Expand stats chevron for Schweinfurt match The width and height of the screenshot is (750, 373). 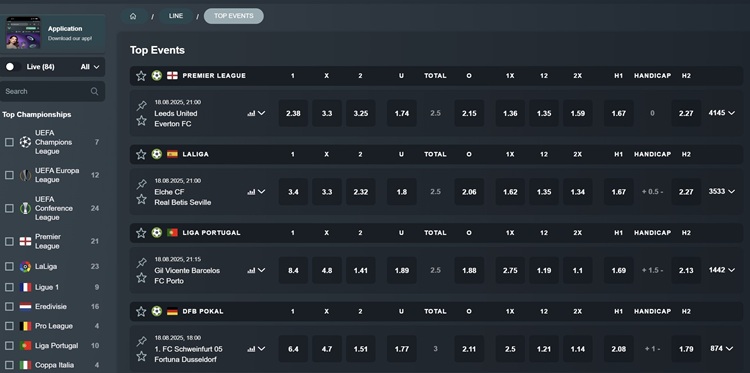click(262, 349)
